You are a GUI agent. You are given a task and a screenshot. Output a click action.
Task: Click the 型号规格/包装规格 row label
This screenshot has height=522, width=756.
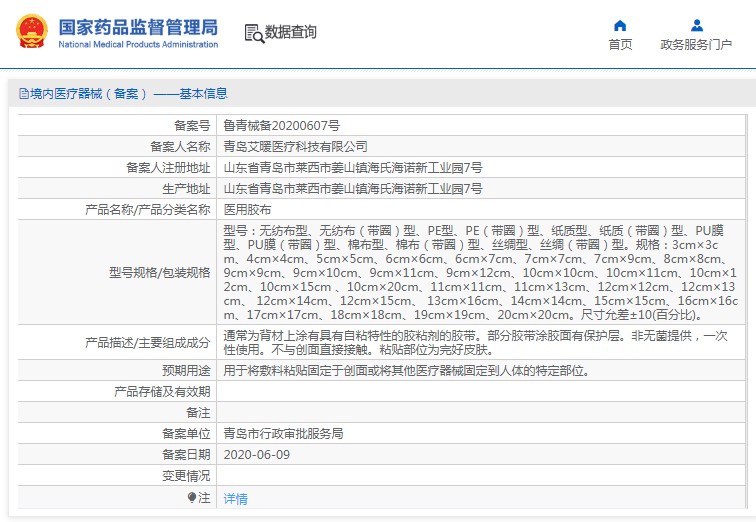160,273
